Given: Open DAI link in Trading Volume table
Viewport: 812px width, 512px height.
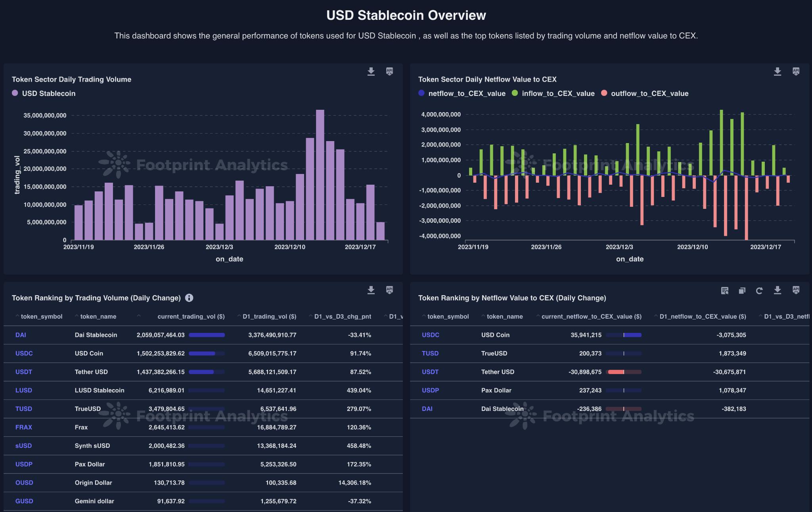Looking at the screenshot, I should 21,335.
